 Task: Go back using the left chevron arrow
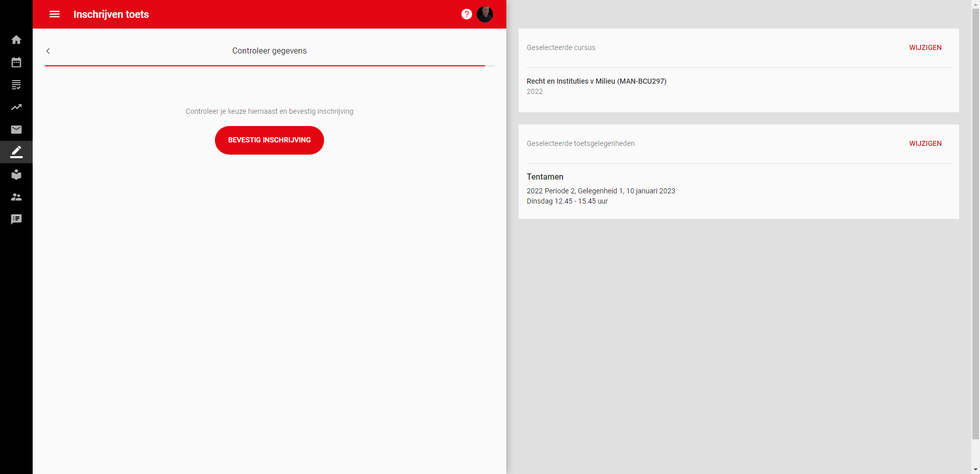(x=48, y=51)
